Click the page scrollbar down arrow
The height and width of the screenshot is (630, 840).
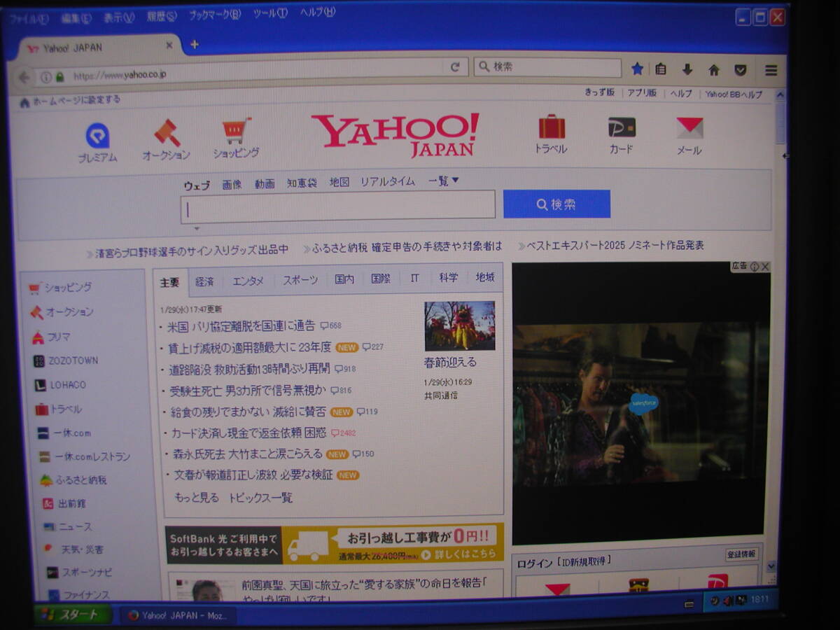pos(771,566)
